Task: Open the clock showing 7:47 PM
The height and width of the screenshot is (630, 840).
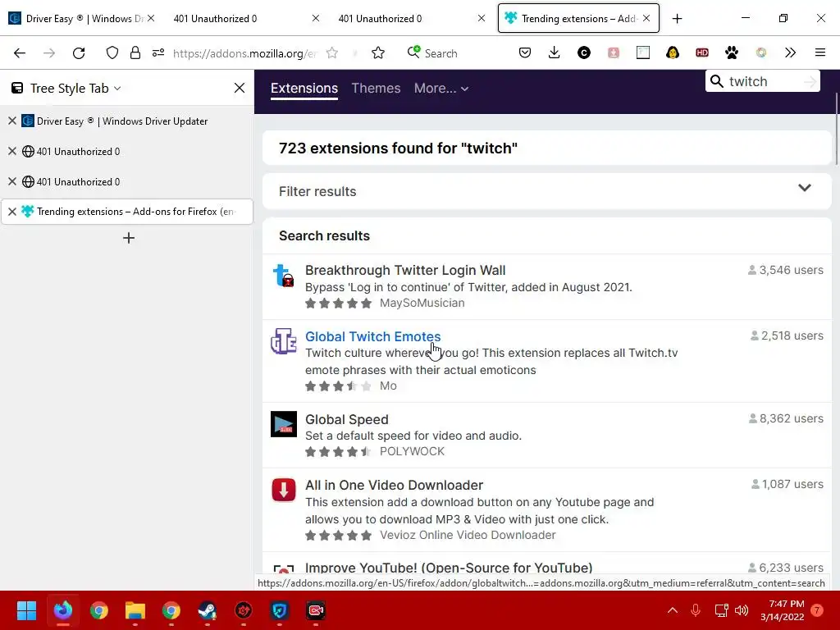Action: [783, 610]
